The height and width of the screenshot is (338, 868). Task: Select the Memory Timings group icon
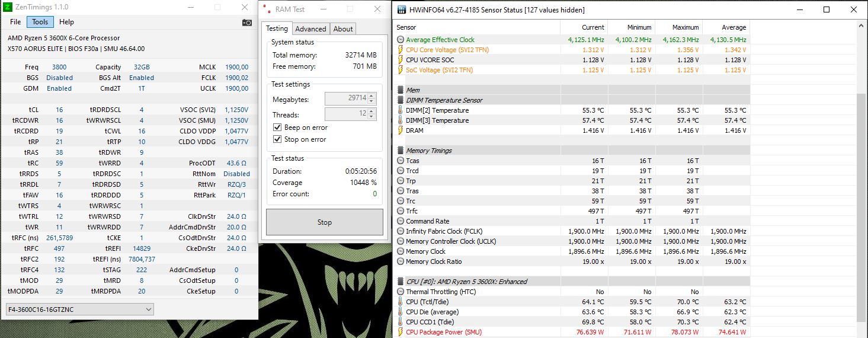pyautogui.click(x=401, y=151)
